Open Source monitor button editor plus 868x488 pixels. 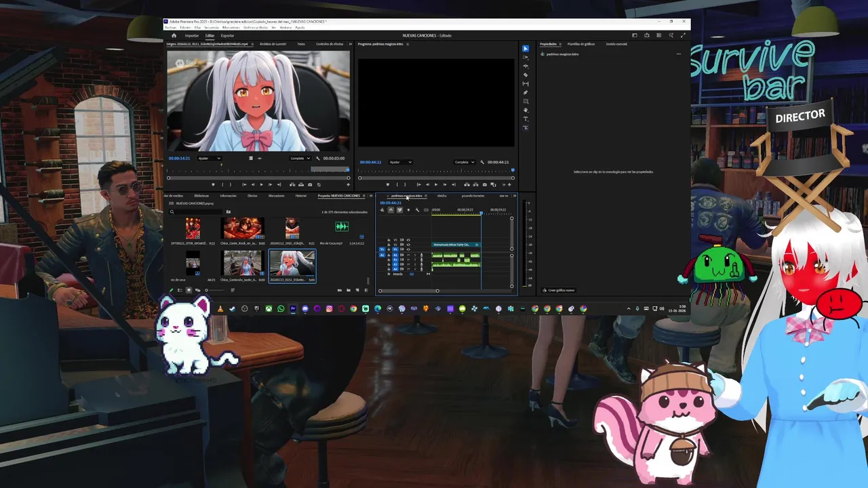point(348,184)
